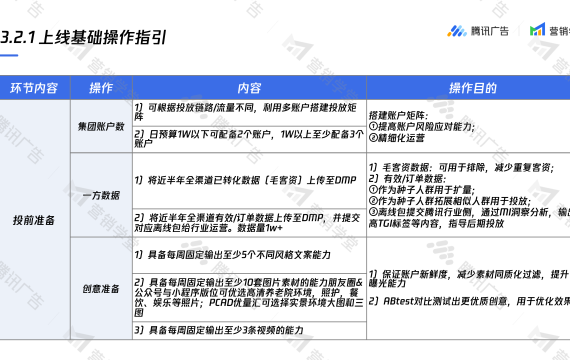Click the 环节内容 column header
This screenshot has width=570, height=360.
point(35,88)
